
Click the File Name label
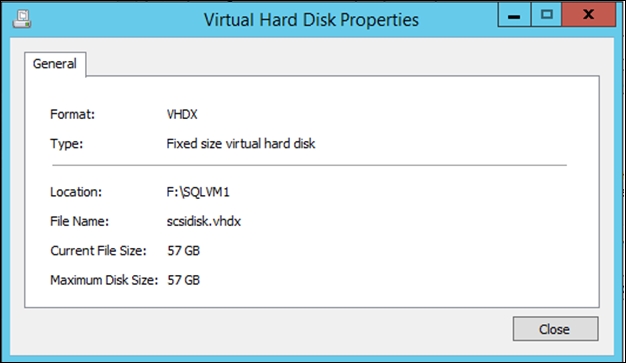click(x=79, y=221)
